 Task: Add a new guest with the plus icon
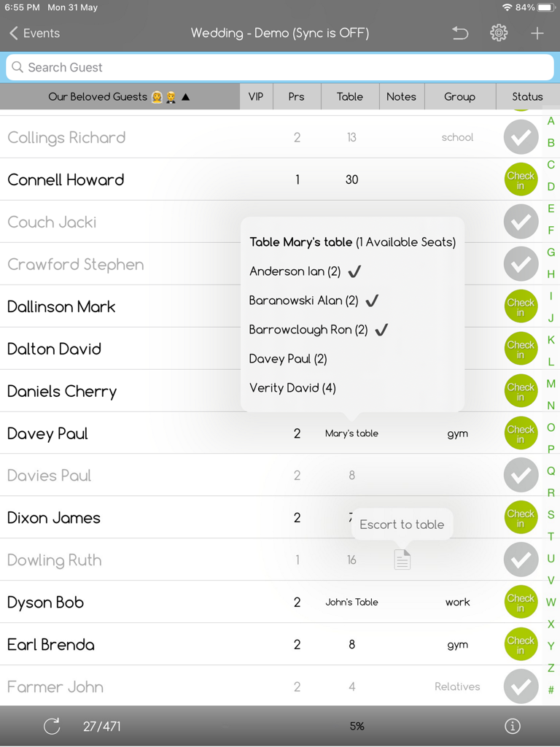click(x=537, y=33)
